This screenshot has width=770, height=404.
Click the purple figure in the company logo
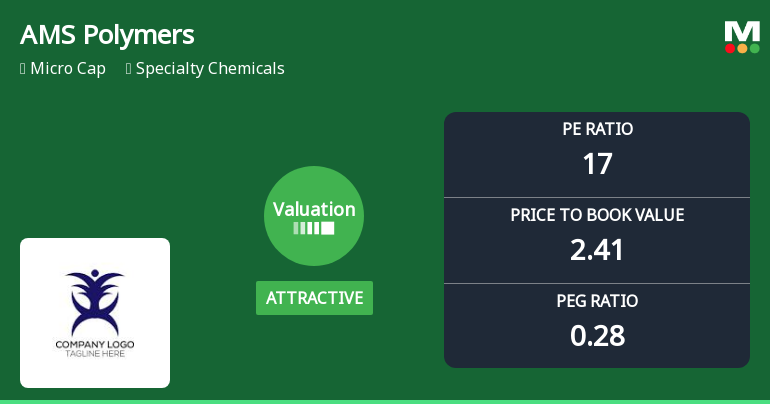pyautogui.click(x=95, y=302)
